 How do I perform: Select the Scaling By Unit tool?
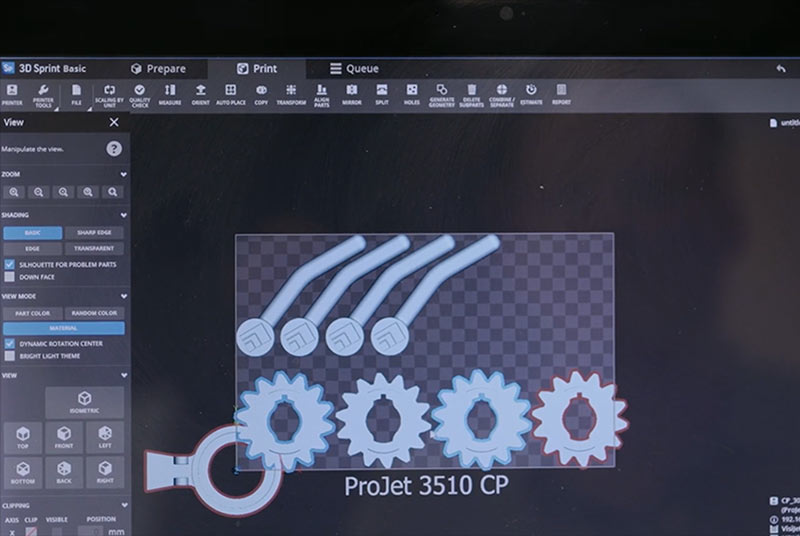pos(109,96)
